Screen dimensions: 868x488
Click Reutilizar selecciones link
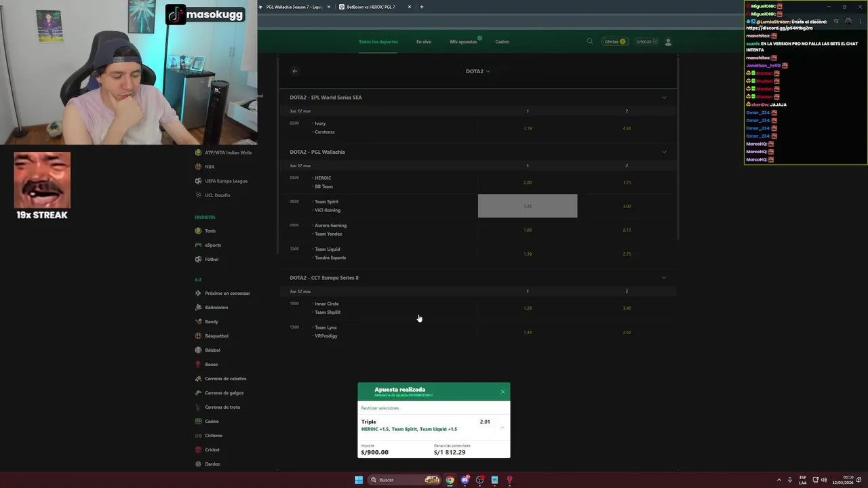[x=380, y=408]
